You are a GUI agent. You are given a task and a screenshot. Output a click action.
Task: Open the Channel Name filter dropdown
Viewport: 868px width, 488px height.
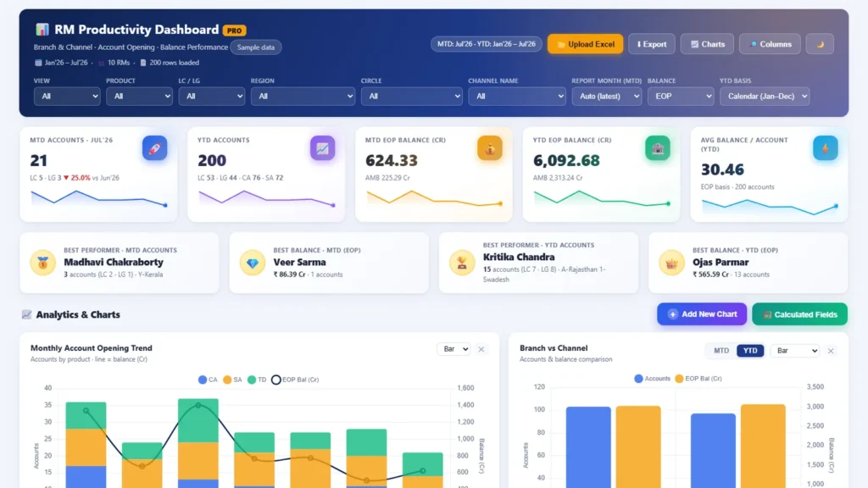(517, 97)
